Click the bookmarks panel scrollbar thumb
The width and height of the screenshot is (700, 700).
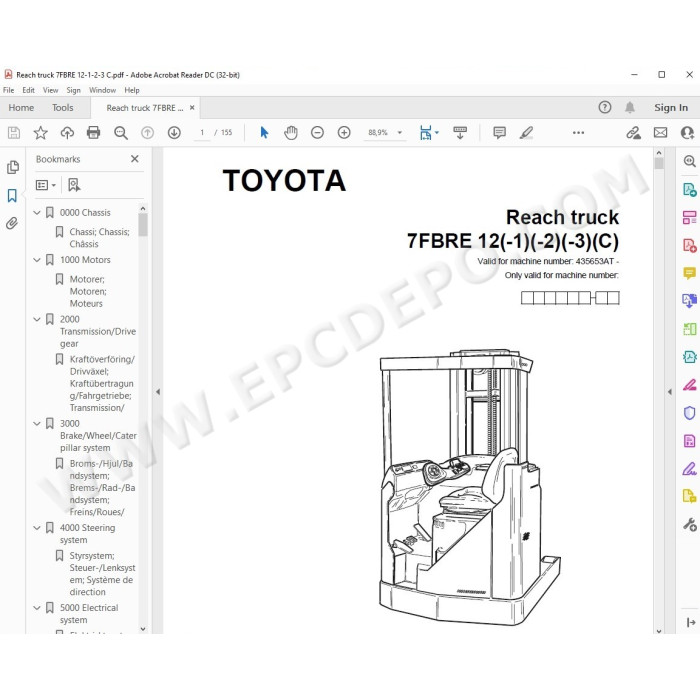(x=143, y=225)
